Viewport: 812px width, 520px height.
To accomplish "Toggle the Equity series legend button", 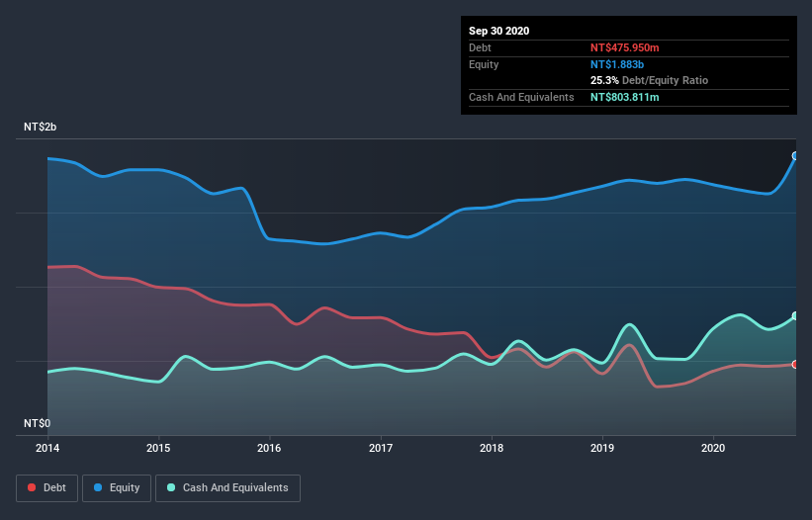I will pos(117,488).
